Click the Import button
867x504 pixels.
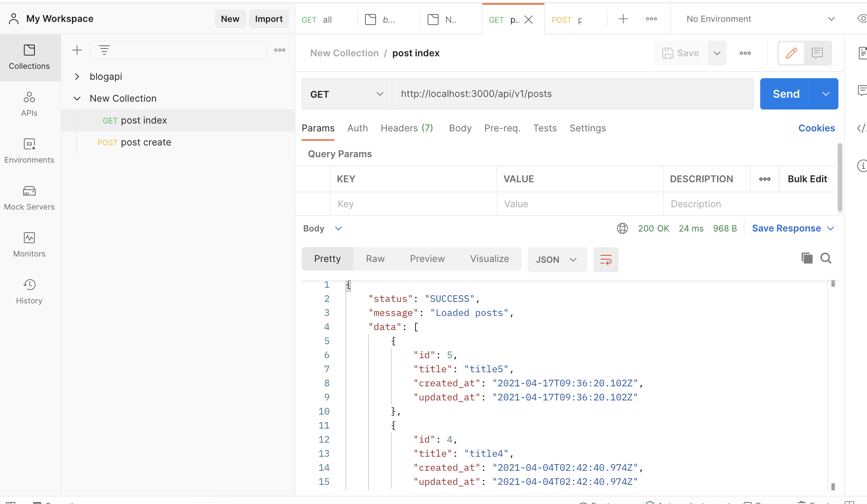tap(269, 19)
